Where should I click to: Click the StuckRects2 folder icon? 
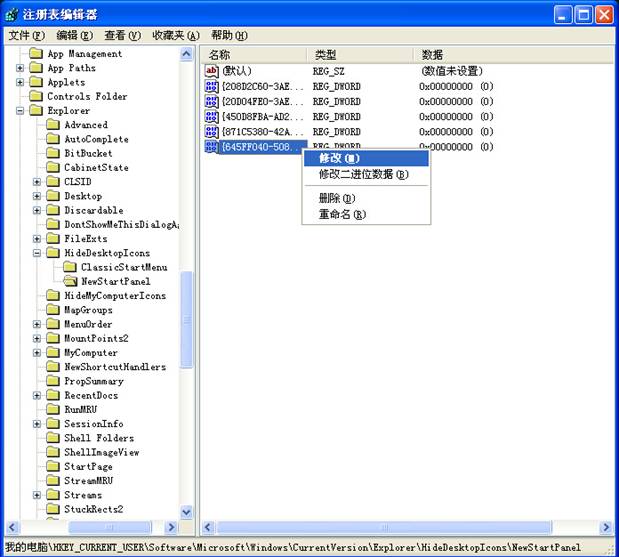(x=53, y=509)
